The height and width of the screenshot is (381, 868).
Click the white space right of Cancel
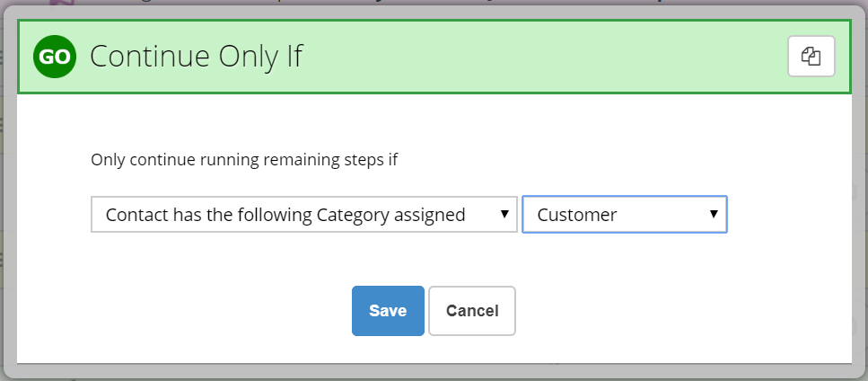(x=683, y=311)
